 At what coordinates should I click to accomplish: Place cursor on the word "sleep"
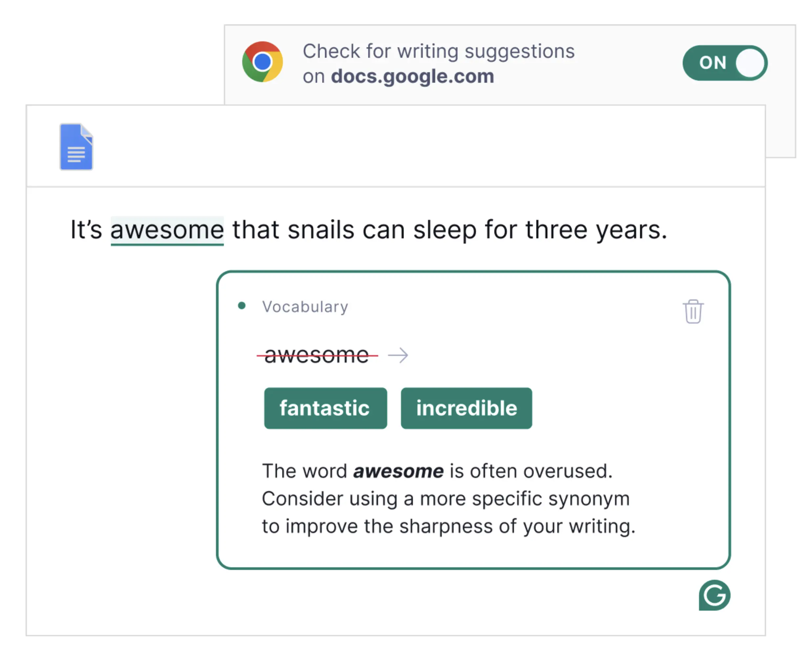pyautogui.click(x=444, y=230)
